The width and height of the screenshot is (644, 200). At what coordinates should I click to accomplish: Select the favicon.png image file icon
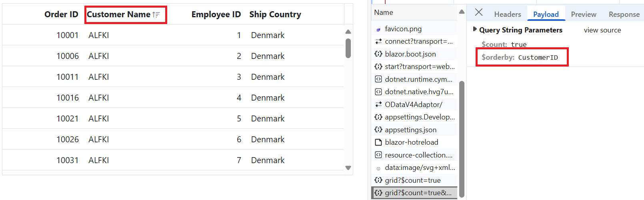pos(378,29)
